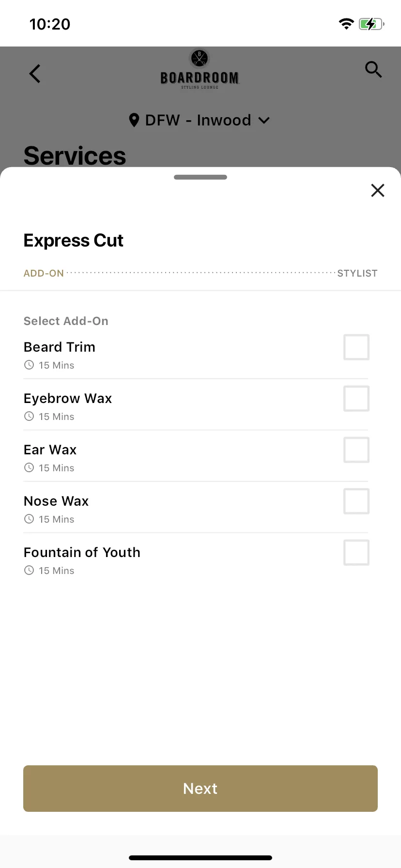Tap the chevron beside Inwood
This screenshot has height=868, width=401.
pos(264,121)
